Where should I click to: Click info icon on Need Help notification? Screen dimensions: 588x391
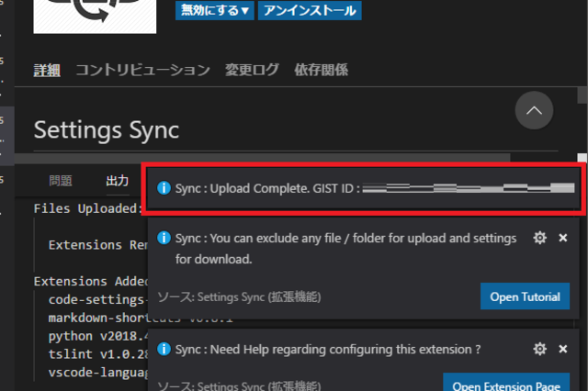coord(164,349)
